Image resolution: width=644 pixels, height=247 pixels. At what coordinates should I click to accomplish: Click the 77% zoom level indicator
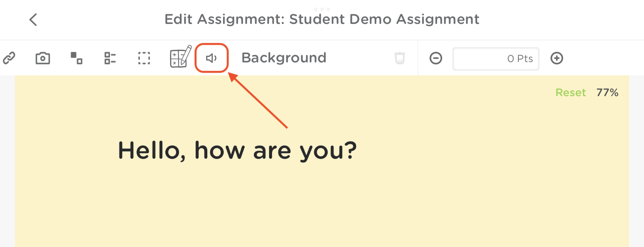[607, 93]
